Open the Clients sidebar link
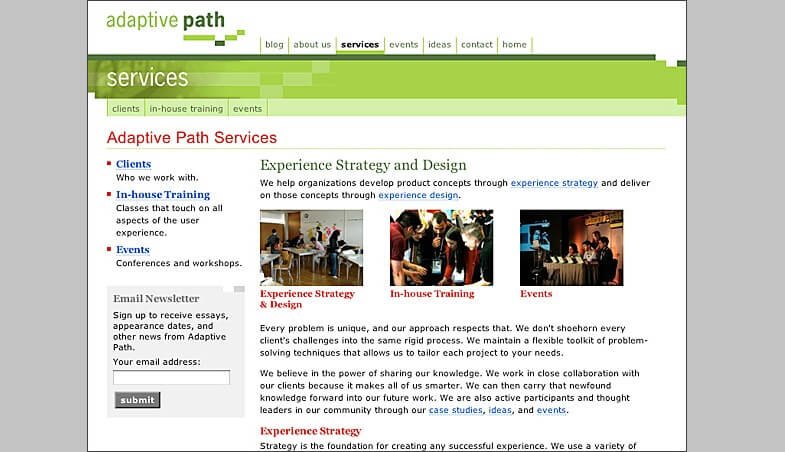This screenshot has height=452, width=785. 133,164
